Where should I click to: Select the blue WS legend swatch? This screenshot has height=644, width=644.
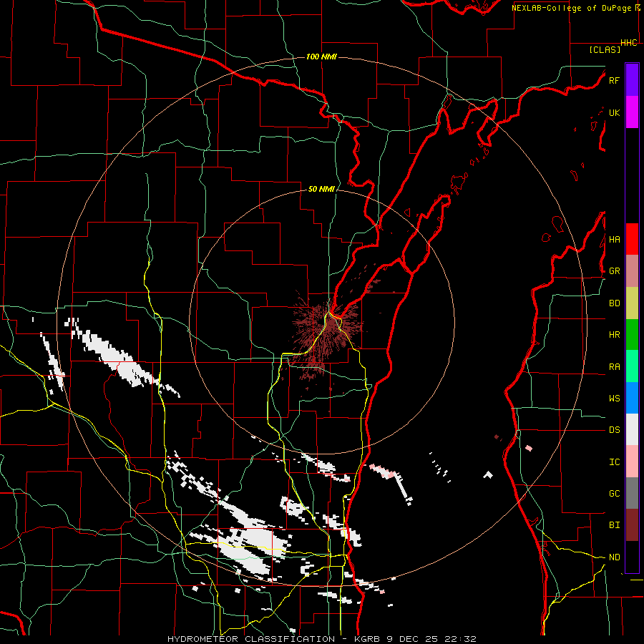(x=632, y=398)
